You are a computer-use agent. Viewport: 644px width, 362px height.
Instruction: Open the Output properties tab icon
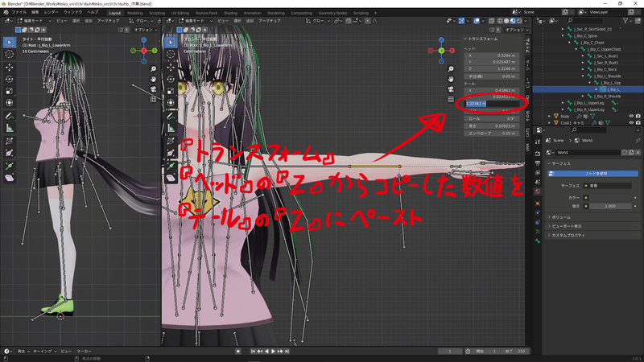(538, 163)
